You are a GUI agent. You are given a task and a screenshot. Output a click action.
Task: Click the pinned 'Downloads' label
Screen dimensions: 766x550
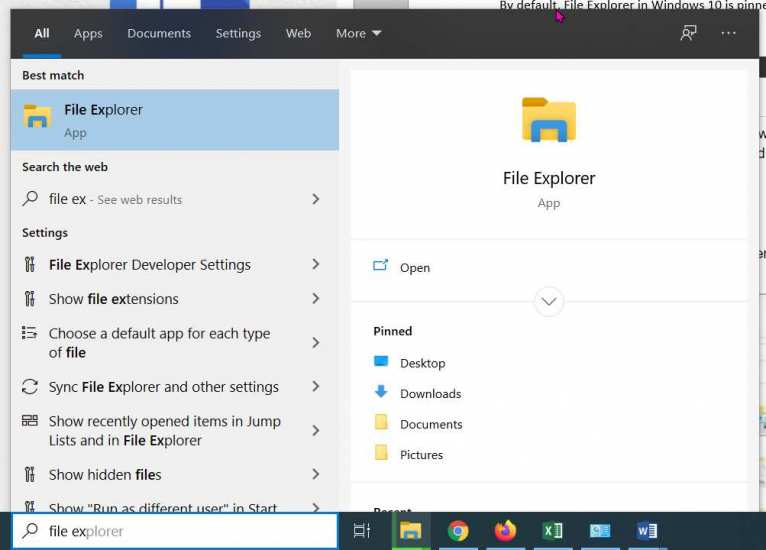coord(430,393)
